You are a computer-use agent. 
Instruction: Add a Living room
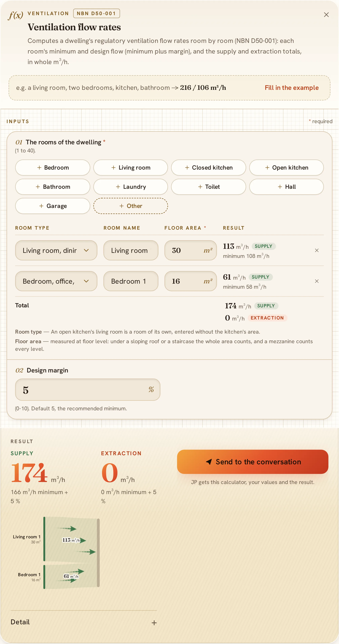click(130, 168)
